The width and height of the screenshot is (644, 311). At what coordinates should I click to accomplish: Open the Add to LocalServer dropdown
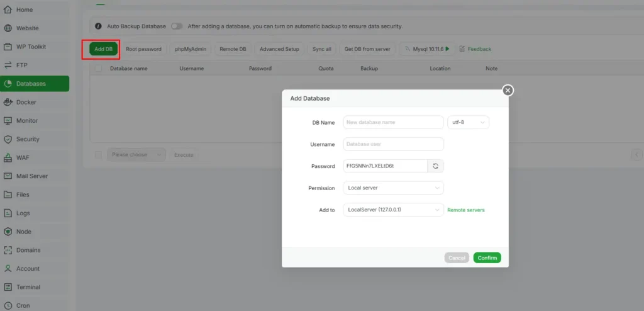click(393, 210)
